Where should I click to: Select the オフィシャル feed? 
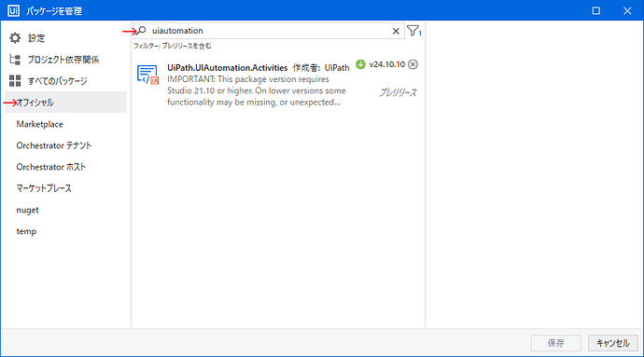[65, 103]
